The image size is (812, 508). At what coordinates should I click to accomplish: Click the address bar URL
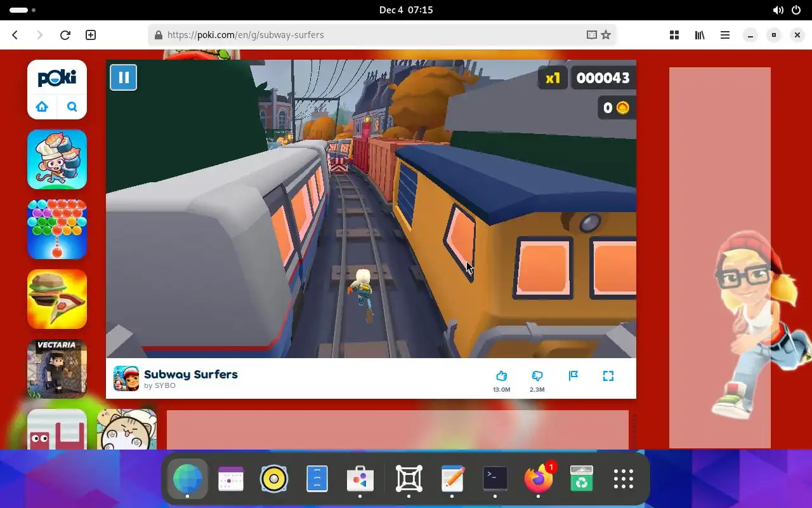[246, 35]
